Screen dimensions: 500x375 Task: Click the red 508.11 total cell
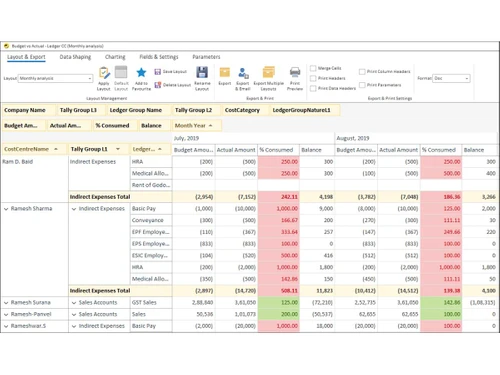(x=279, y=291)
